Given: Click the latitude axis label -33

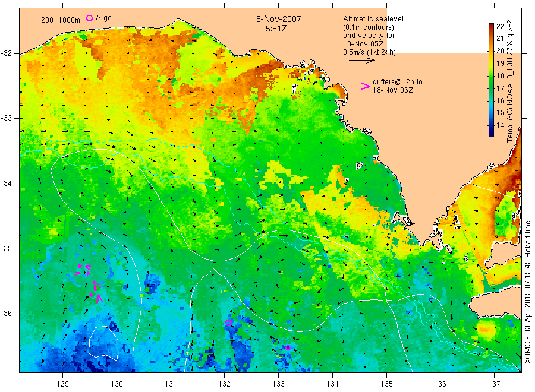Looking at the screenshot, I should point(6,118).
